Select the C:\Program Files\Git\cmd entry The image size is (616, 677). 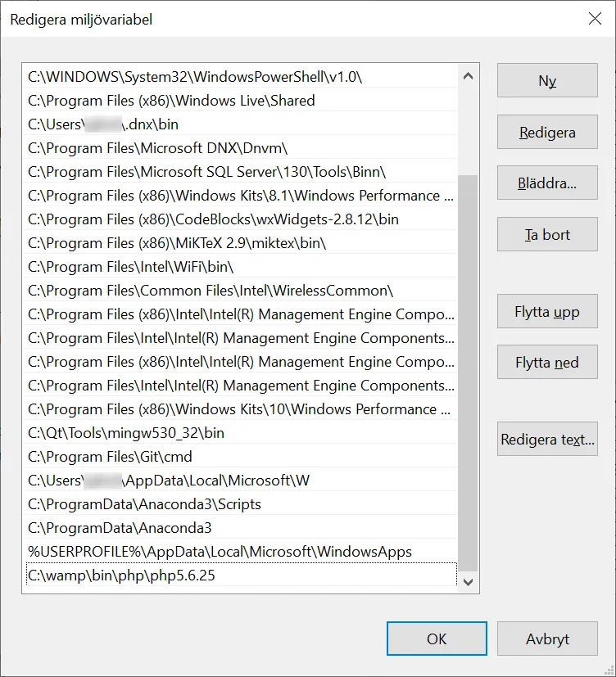coord(240,457)
